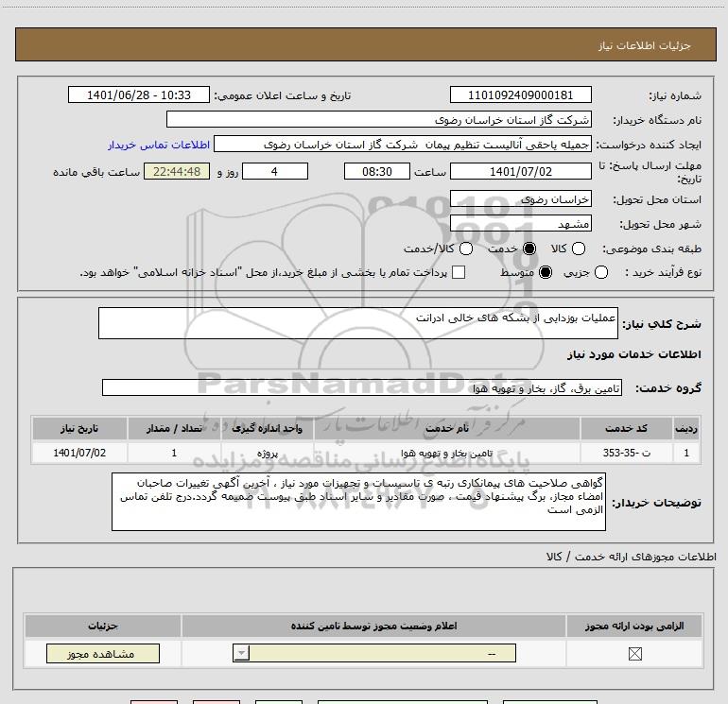Click the الزامی بودن ارائه مجوز header
The height and width of the screenshot is (704, 728).
(634, 626)
